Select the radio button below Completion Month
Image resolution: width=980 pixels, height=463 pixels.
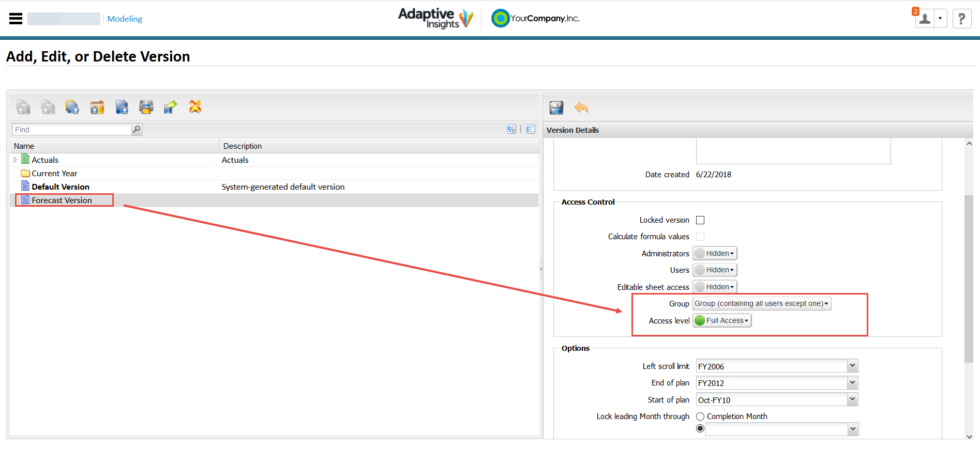[700, 428]
